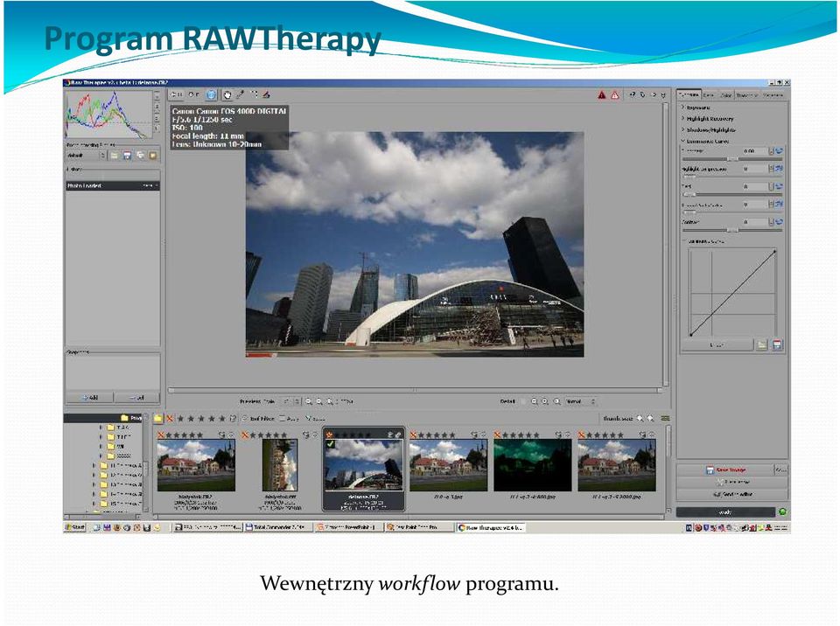The image size is (840, 626).
Task: Switch to Raw Therapee taskbar button
Action: pyautogui.click(x=491, y=527)
